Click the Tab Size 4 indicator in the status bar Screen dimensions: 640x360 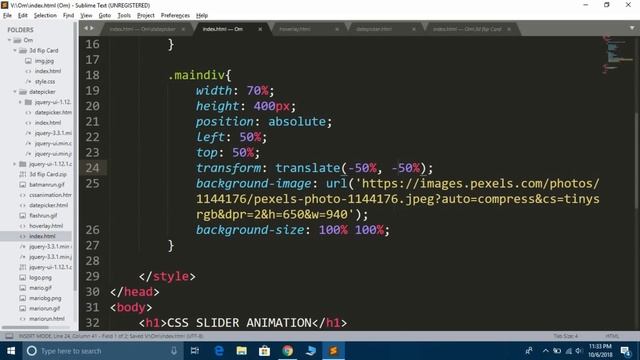click(x=565, y=336)
